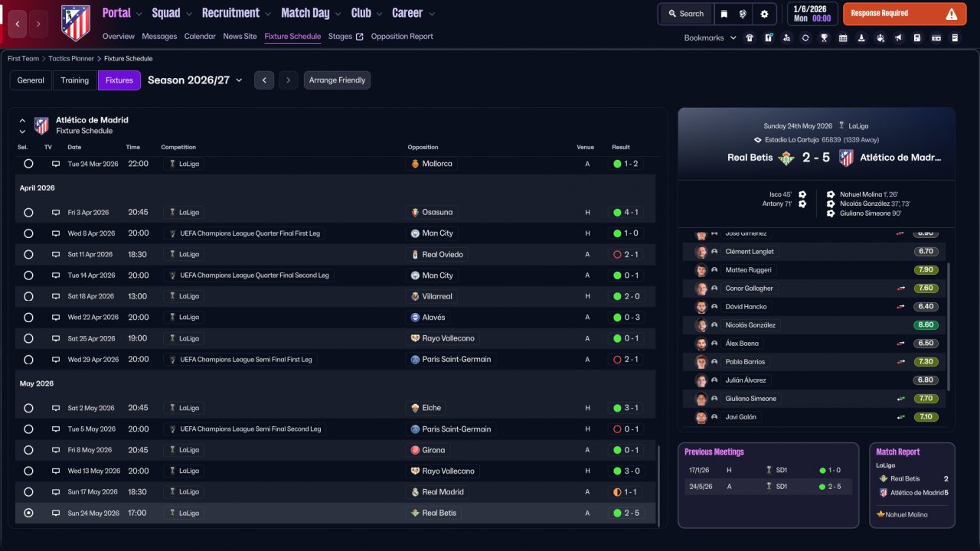
Task: Click the Real Betis crest in the match header
Action: tap(786, 158)
